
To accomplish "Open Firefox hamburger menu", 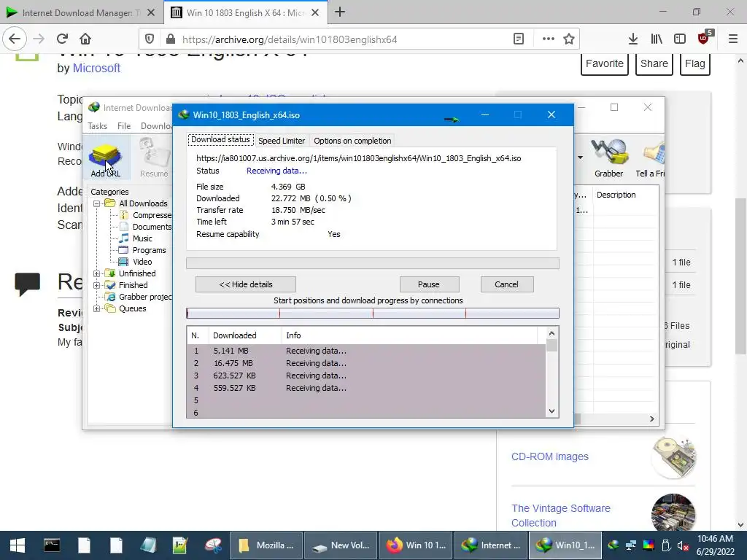I will point(733,39).
